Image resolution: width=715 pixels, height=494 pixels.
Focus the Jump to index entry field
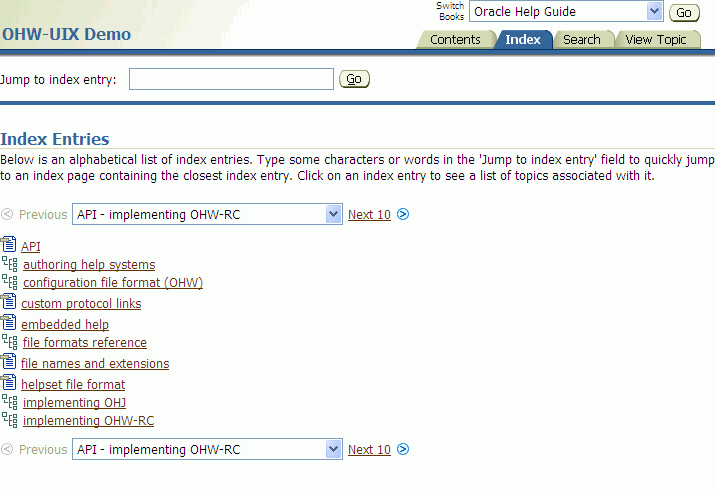pyautogui.click(x=231, y=79)
